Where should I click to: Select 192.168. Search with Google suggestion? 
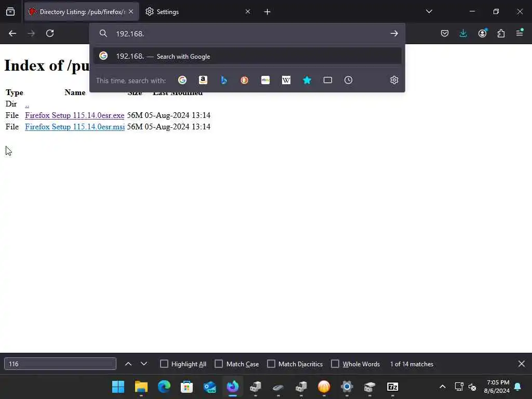click(247, 56)
